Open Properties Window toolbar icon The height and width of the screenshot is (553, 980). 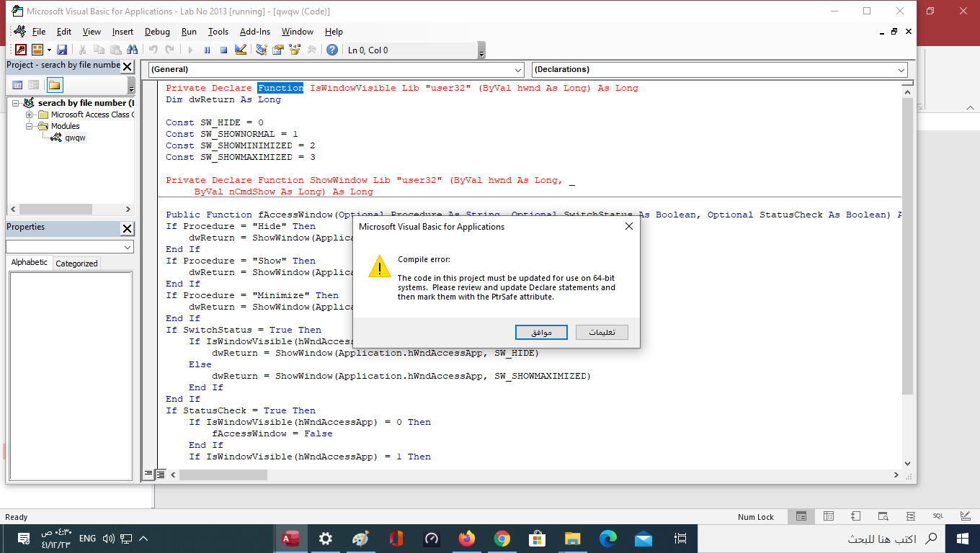click(278, 50)
